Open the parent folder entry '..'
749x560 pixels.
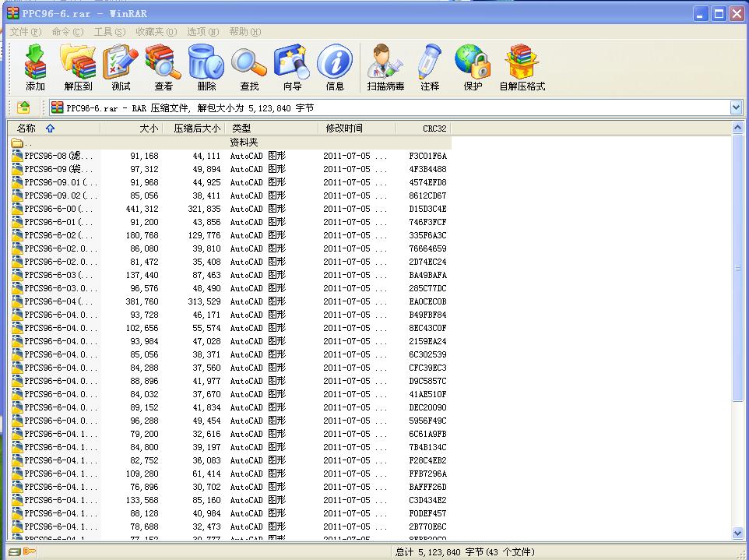pyautogui.click(x=23, y=142)
